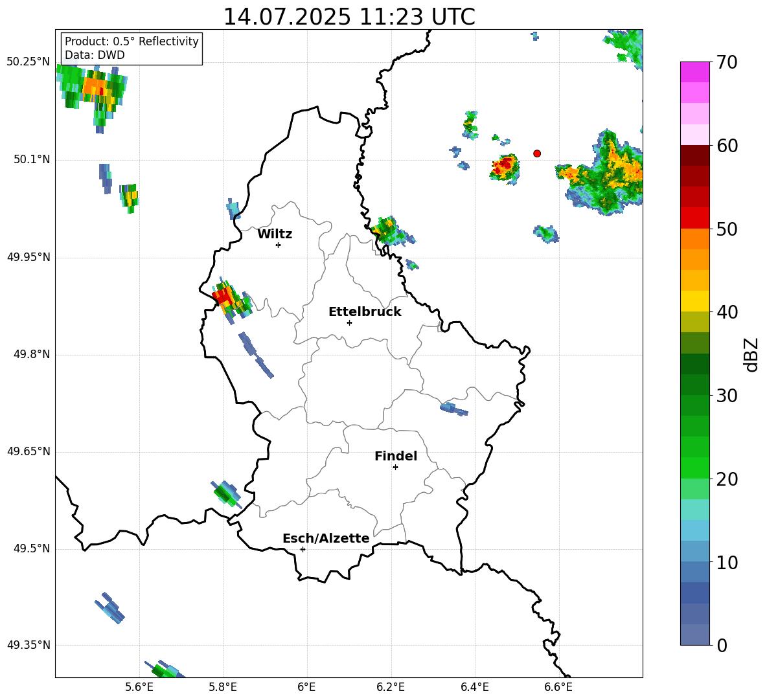Click the 49.5°N latitude label
Screen dimensions: 767x700
tap(32, 549)
